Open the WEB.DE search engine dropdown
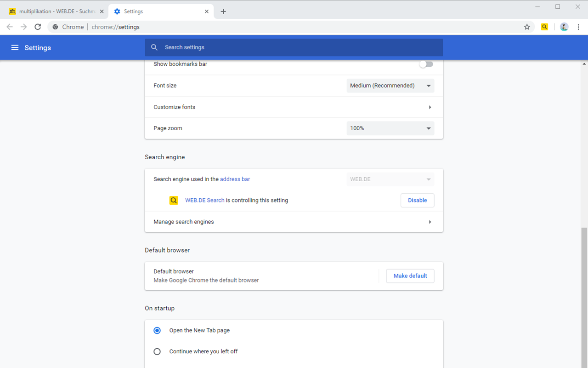588x368 pixels. pyautogui.click(x=390, y=179)
